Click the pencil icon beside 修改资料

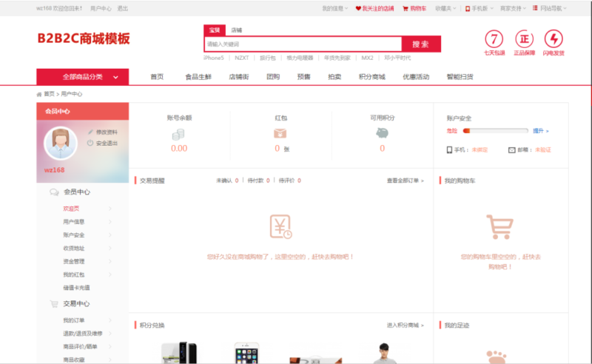point(90,132)
